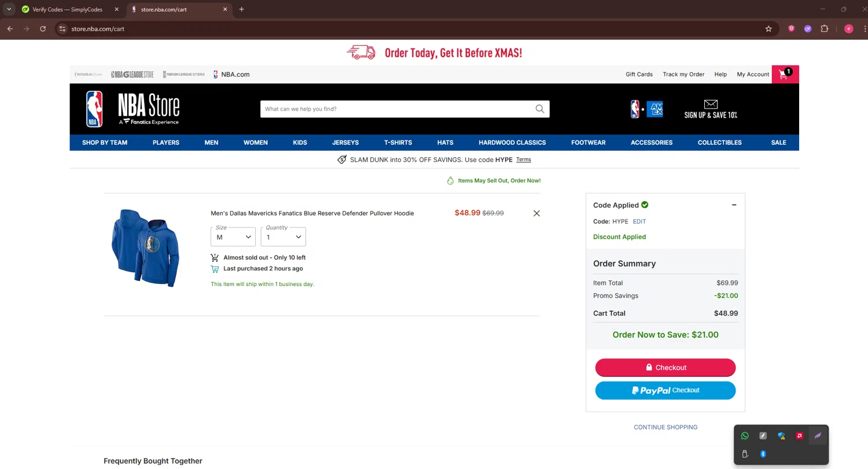Collapse the Code Applied section

coord(734,205)
